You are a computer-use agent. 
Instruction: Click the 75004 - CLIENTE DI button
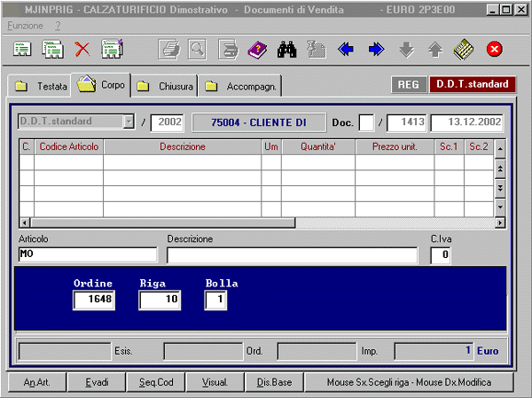click(259, 122)
